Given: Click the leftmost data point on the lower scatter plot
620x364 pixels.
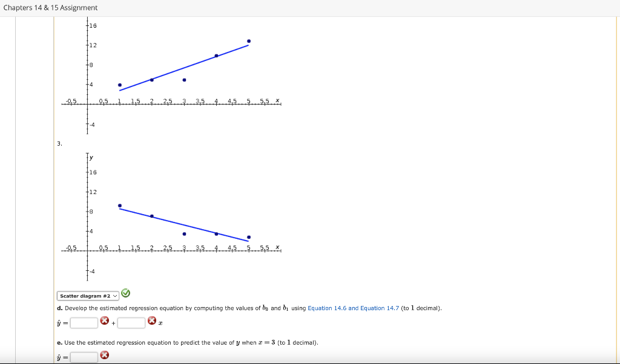Looking at the screenshot, I should tap(120, 206).
